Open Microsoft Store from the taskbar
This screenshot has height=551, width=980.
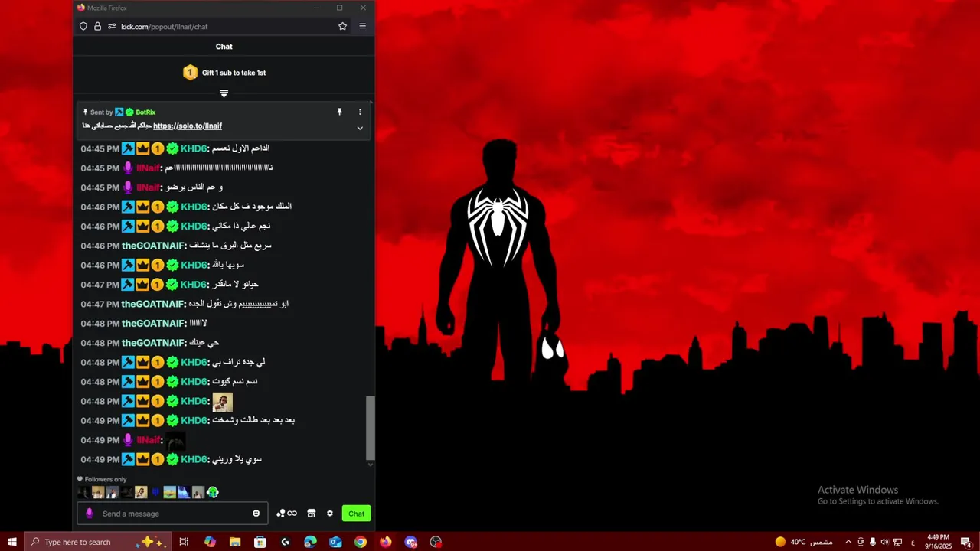pyautogui.click(x=260, y=542)
